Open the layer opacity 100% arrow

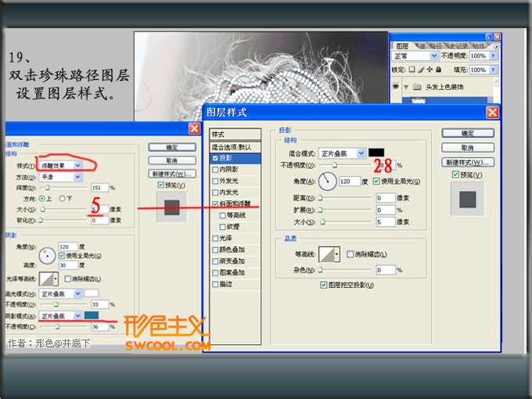(494, 56)
